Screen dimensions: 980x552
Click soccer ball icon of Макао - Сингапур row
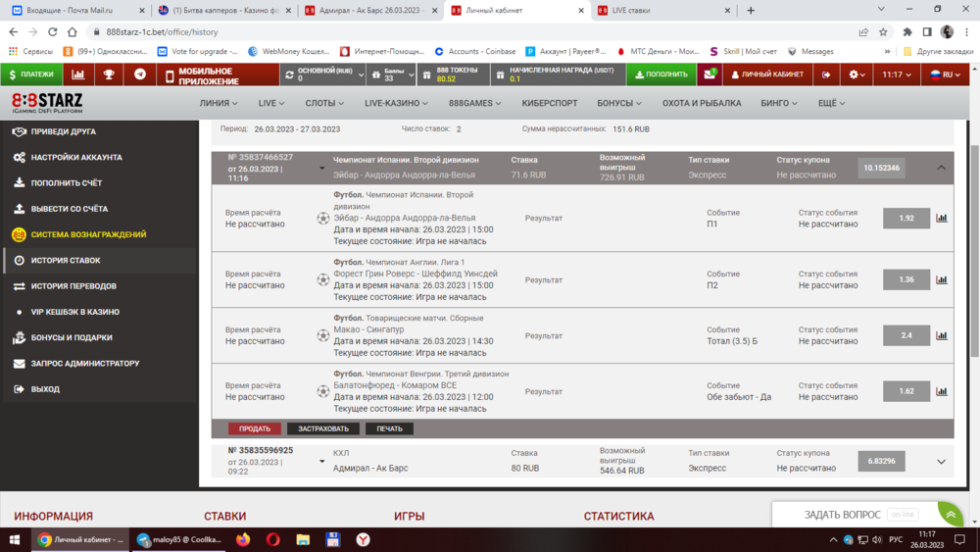pos(323,335)
